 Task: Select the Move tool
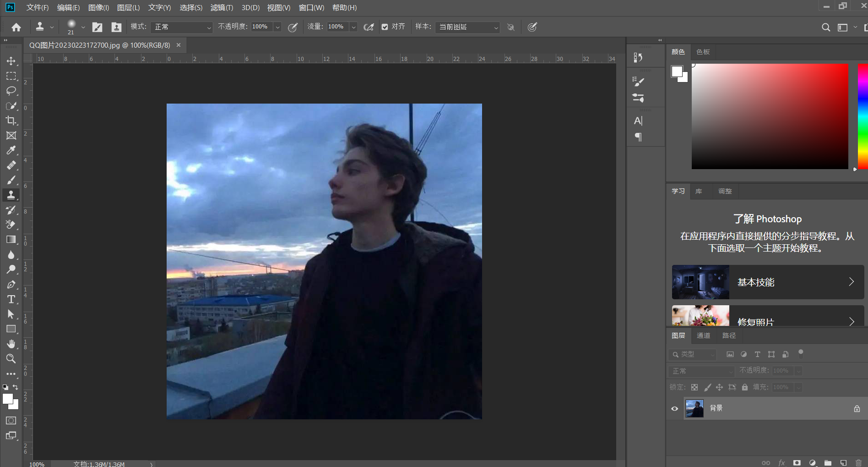[11, 61]
